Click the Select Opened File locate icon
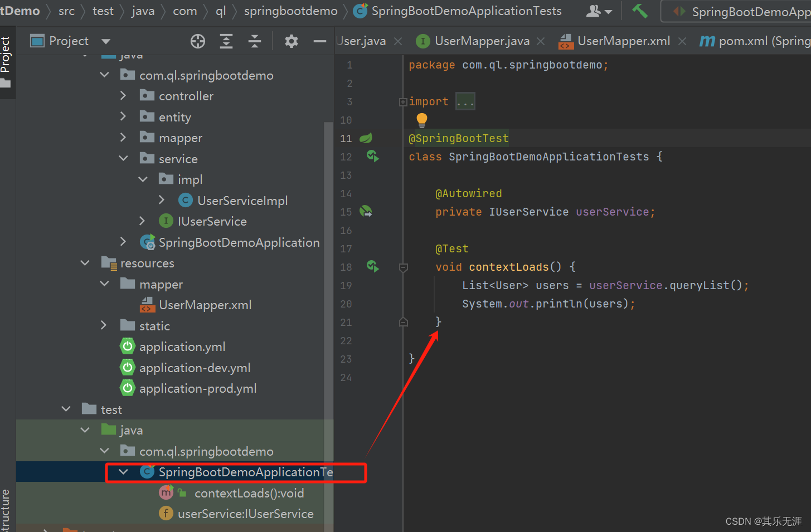 198,41
